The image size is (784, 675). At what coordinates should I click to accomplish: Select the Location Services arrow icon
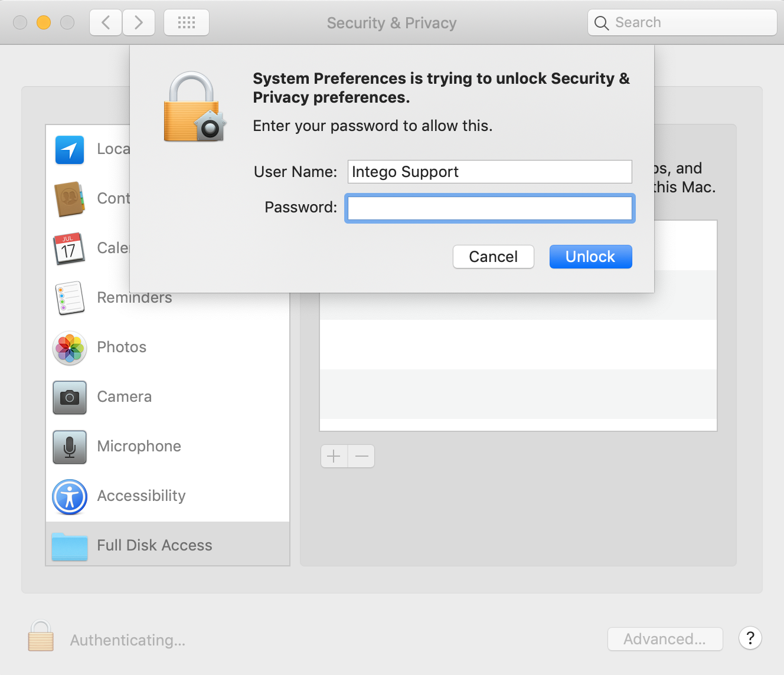click(69, 150)
